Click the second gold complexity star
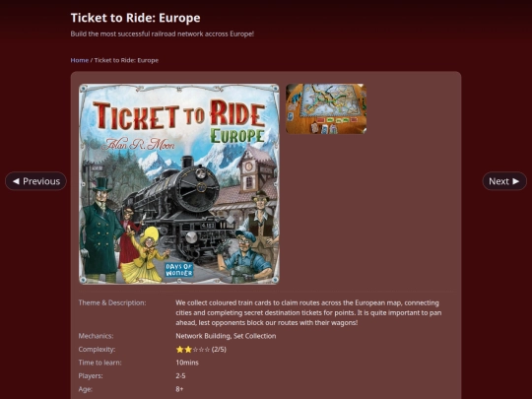This screenshot has height=399, width=532. click(x=188, y=349)
